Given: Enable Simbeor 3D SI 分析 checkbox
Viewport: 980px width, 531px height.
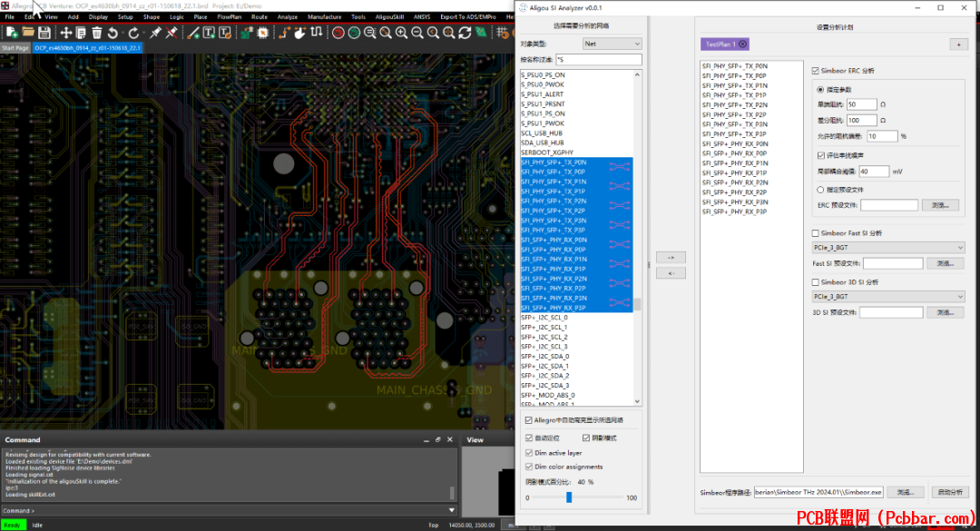Looking at the screenshot, I should pyautogui.click(x=815, y=282).
